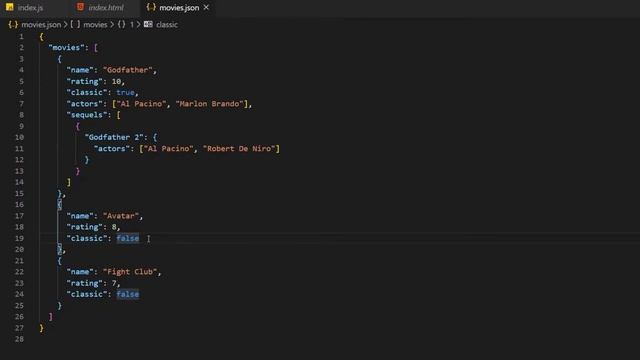
Task: Place cursor on the "movies" key
Action: 66,48
